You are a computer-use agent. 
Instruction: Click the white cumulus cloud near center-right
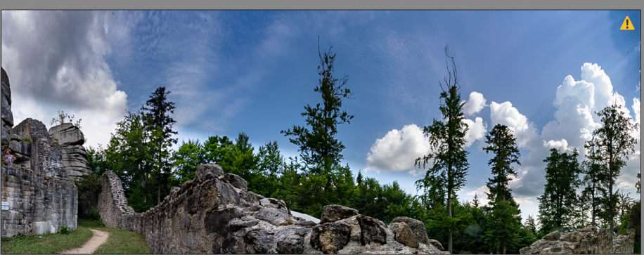(397, 150)
